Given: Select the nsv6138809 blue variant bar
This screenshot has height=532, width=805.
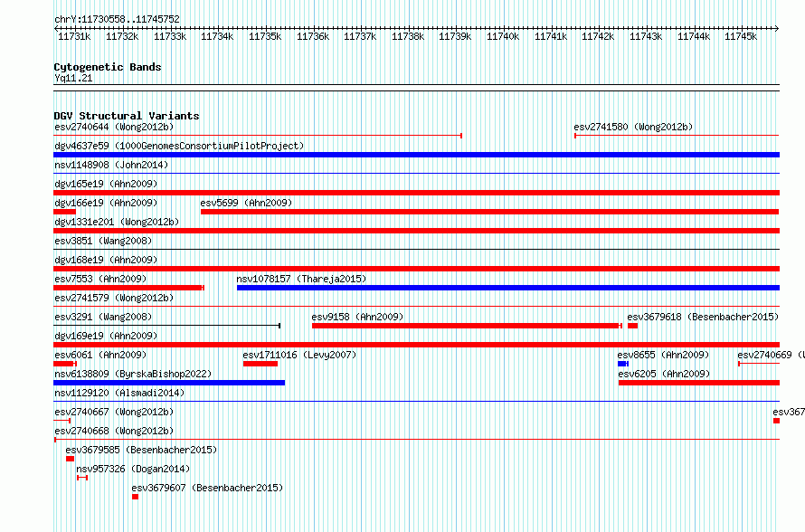Looking at the screenshot, I should 169,383.
